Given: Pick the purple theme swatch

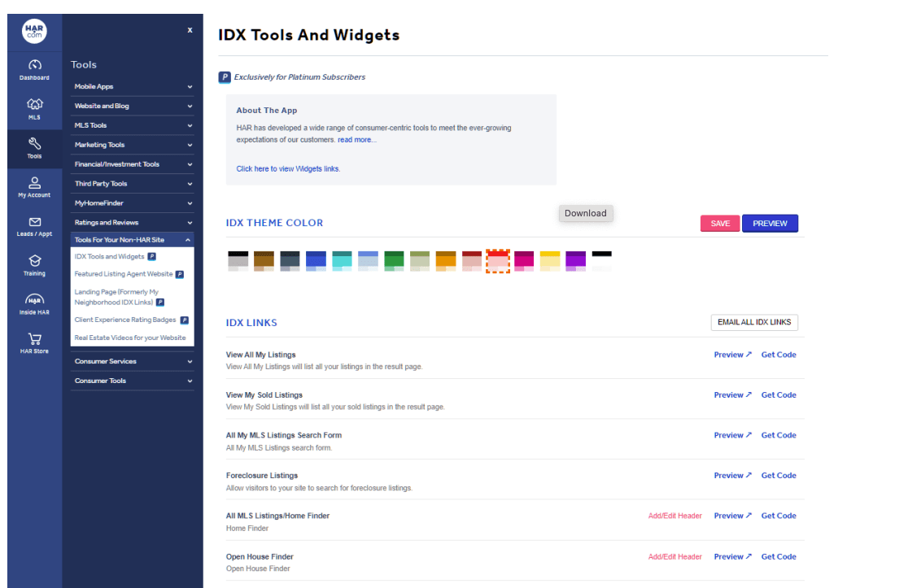Looking at the screenshot, I should (x=575, y=261).
